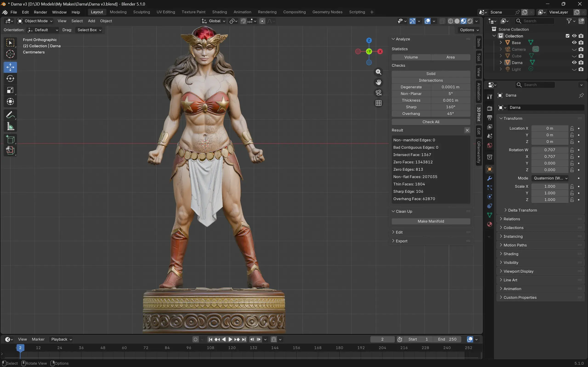588x367 pixels.
Task: Activate the Add Cube tool
Action: click(10, 139)
